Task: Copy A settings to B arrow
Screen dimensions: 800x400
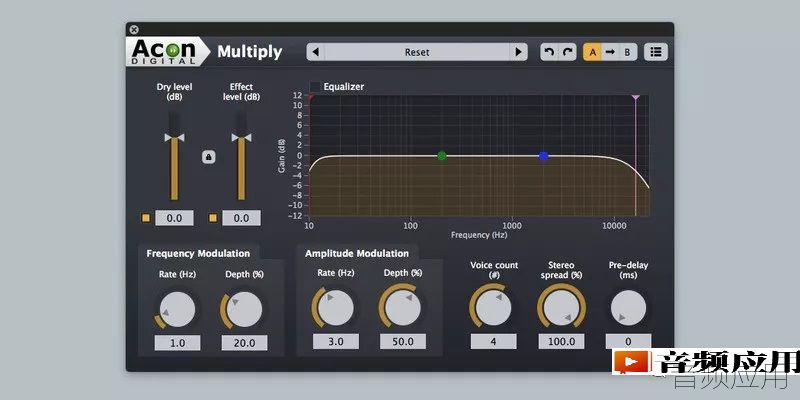Action: pos(610,52)
